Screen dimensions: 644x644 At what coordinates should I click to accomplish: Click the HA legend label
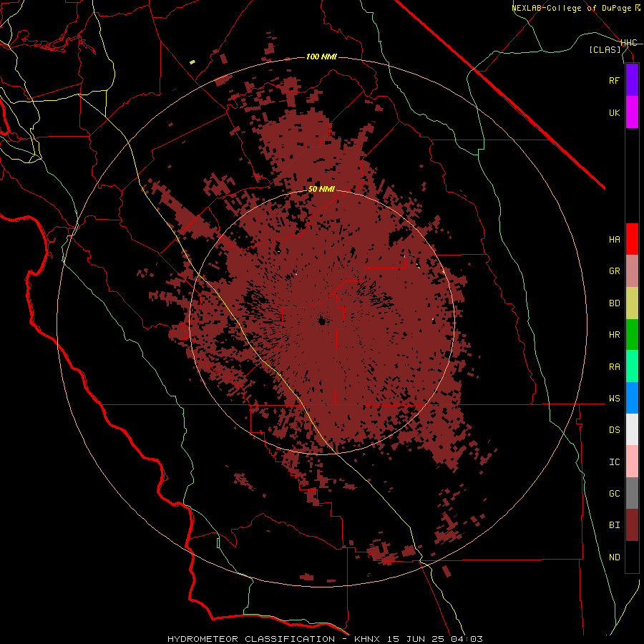point(614,239)
